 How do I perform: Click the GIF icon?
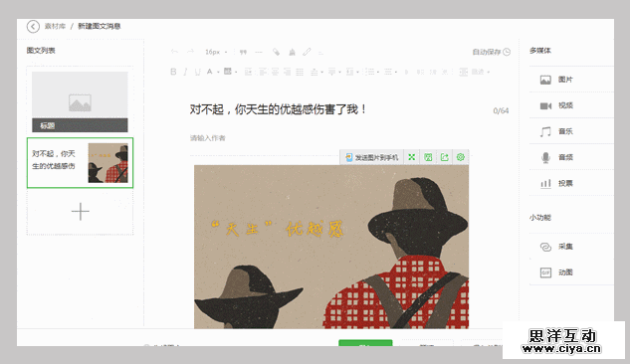(545, 273)
